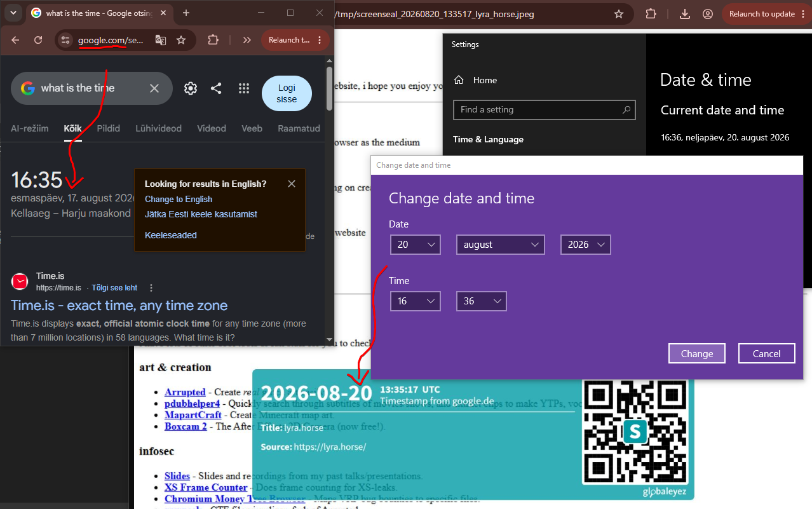Open extensions icon in the background browser window
This screenshot has width=812, height=509.
[651, 14]
